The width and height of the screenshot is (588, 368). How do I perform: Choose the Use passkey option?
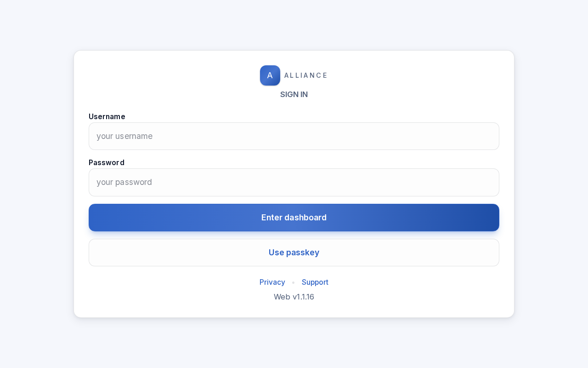click(x=294, y=253)
